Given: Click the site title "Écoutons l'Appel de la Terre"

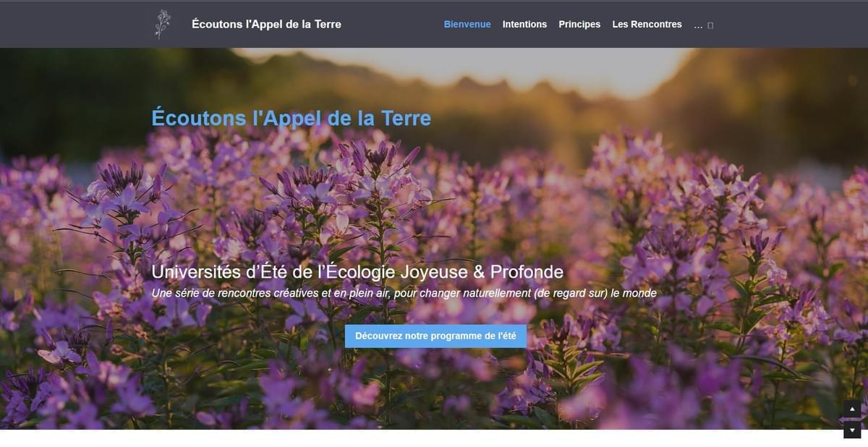Looking at the screenshot, I should point(267,23).
